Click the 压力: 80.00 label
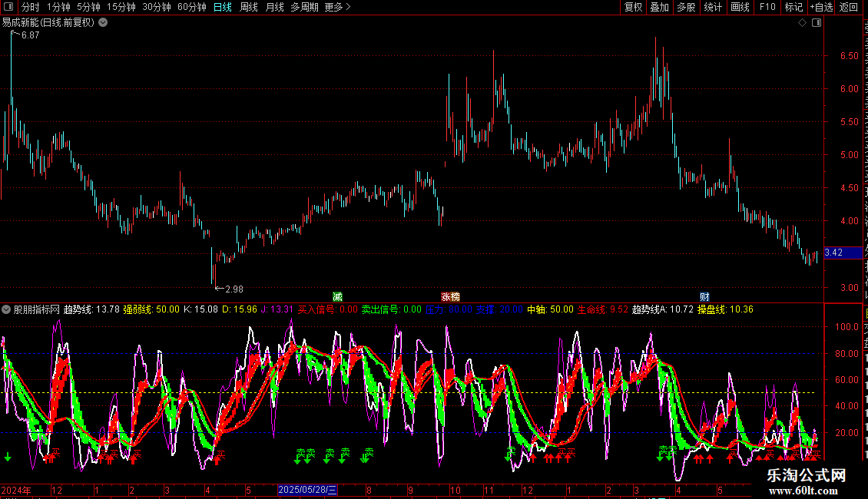Screen dimensions: 868x499 click(449, 310)
